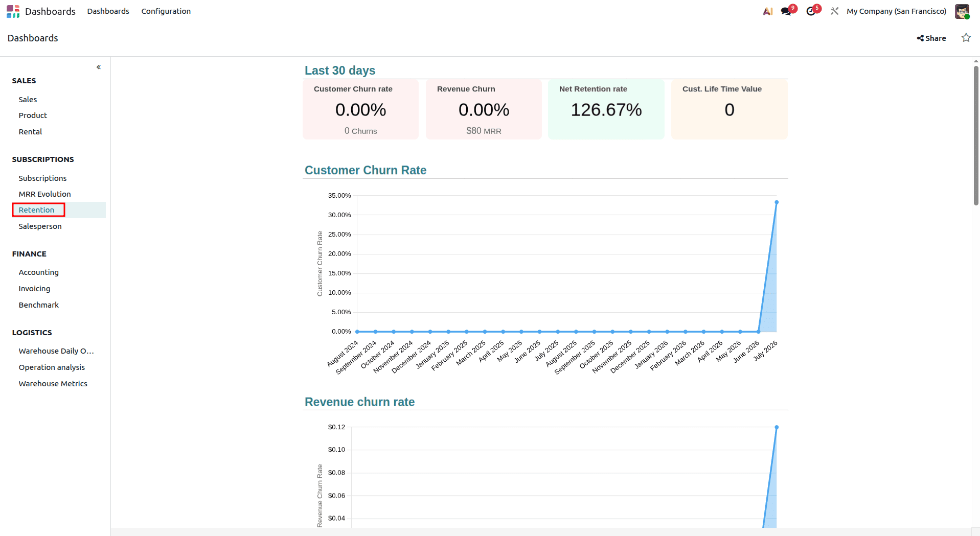Open the Salesperson dashboard
Viewport: 980px width, 536px height.
click(40, 226)
